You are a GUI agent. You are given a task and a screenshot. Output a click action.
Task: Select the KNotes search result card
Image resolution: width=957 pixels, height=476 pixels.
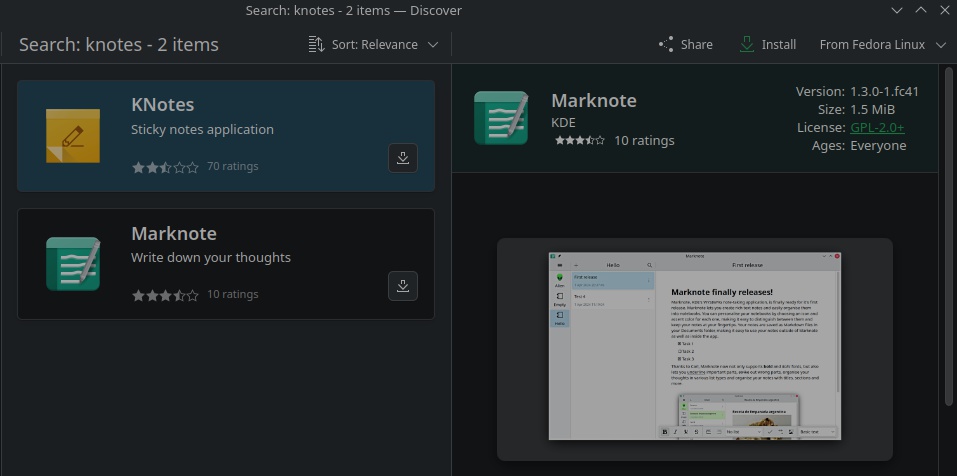(x=226, y=136)
